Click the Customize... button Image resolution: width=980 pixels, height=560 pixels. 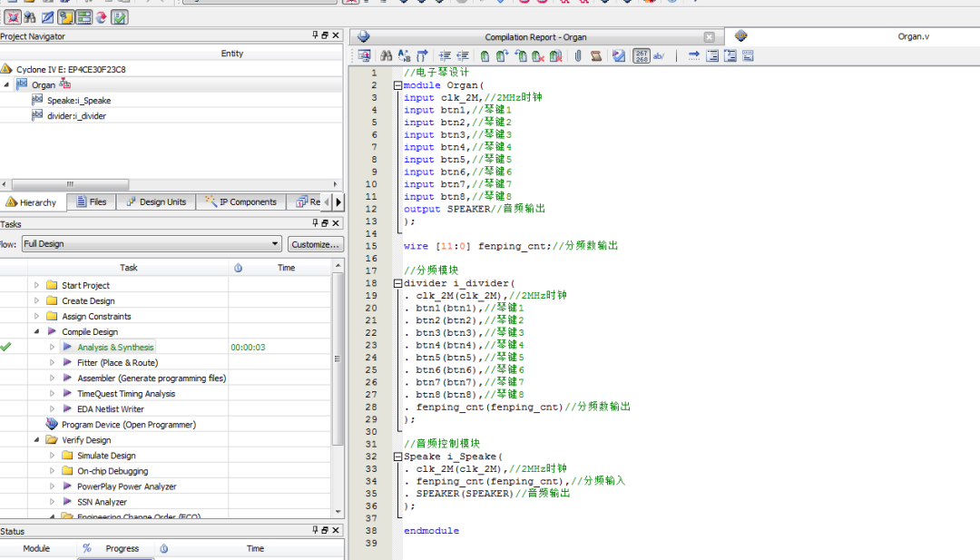pyautogui.click(x=315, y=244)
